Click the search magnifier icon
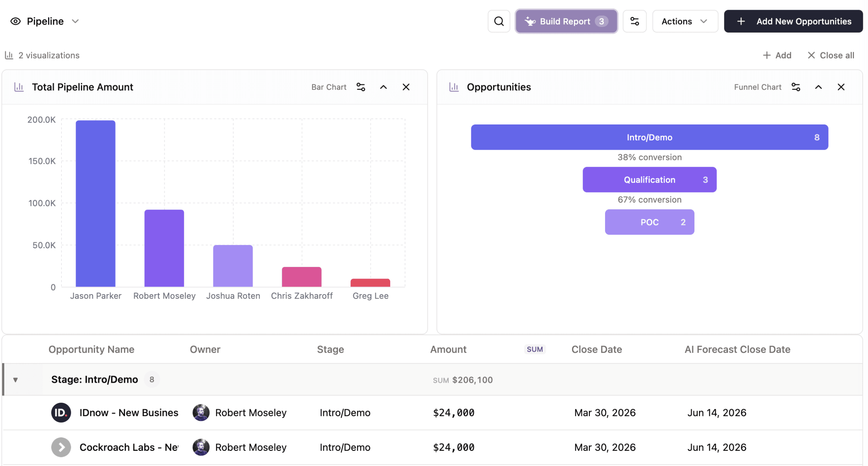This screenshot has width=868, height=466. tap(499, 21)
